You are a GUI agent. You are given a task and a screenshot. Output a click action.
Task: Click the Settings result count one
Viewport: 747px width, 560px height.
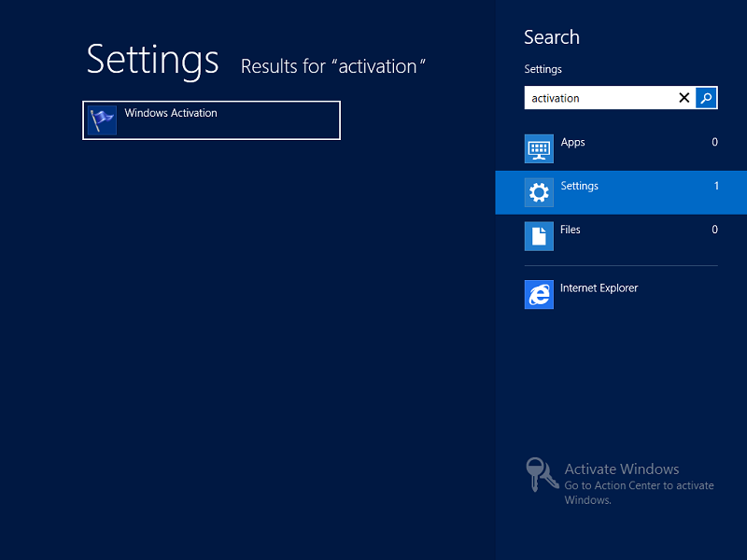[x=716, y=186]
